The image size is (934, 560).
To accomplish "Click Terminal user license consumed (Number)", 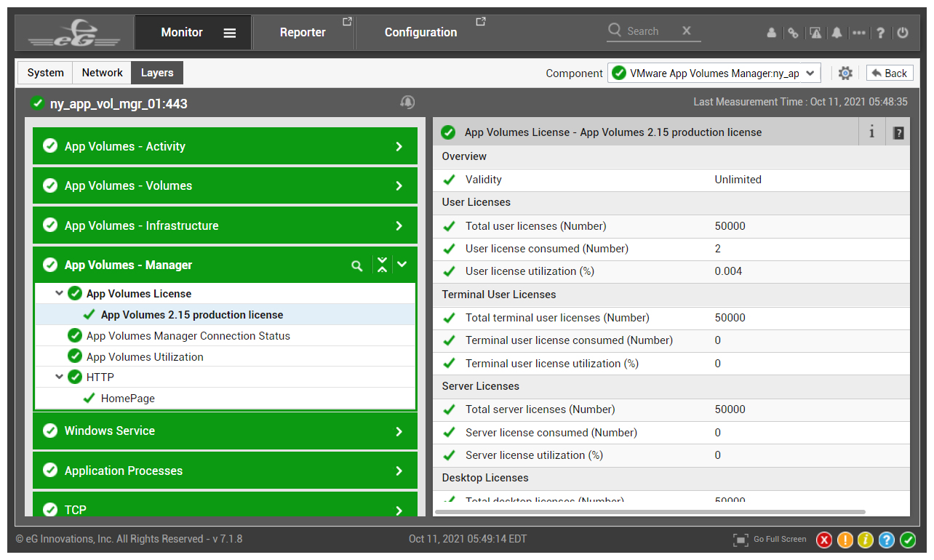I will [x=569, y=340].
